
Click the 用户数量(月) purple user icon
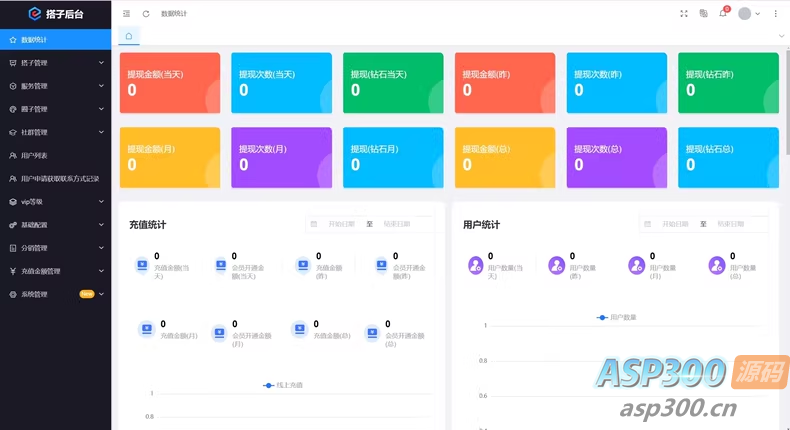pyautogui.click(x=636, y=265)
